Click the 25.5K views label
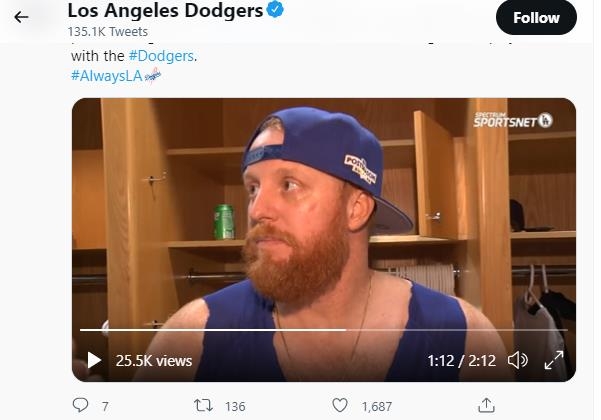This screenshot has height=420, width=601. tap(153, 360)
